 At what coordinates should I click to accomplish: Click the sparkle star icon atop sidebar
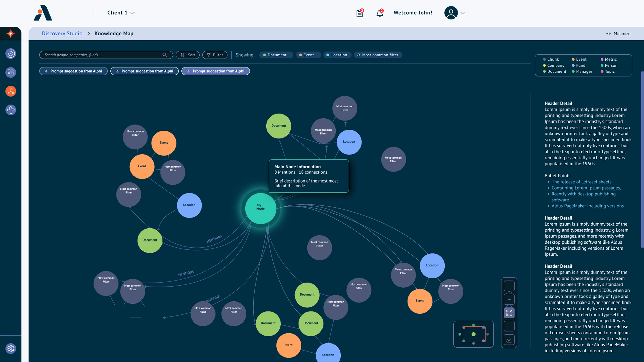pos(11,34)
